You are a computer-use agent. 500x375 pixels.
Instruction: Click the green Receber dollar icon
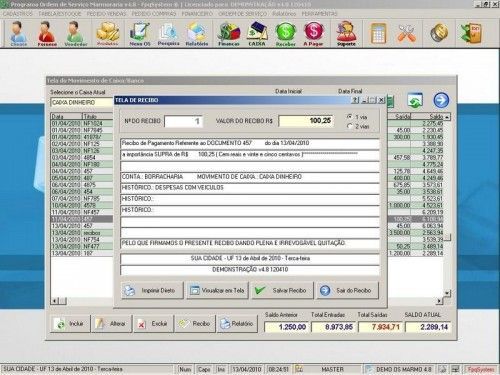(x=286, y=33)
